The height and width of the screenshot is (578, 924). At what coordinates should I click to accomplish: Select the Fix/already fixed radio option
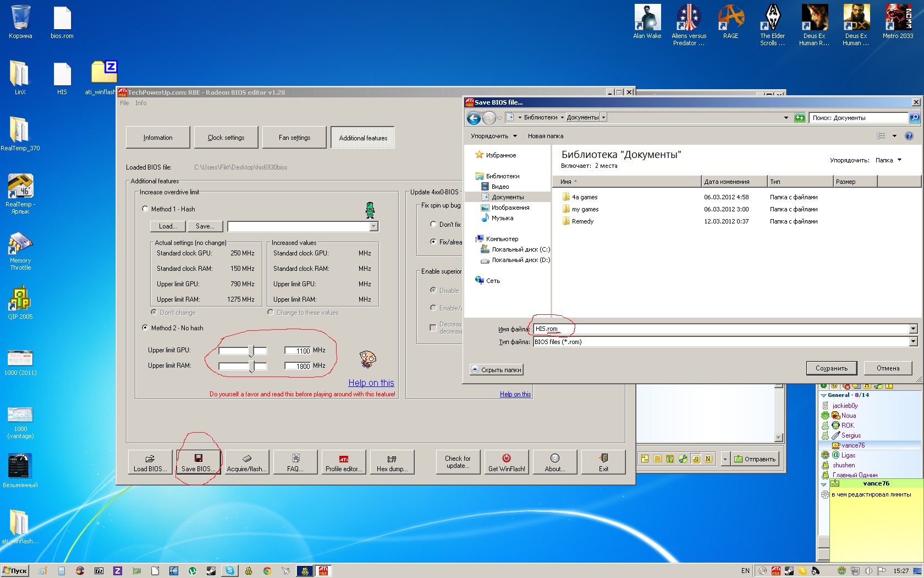tap(433, 242)
